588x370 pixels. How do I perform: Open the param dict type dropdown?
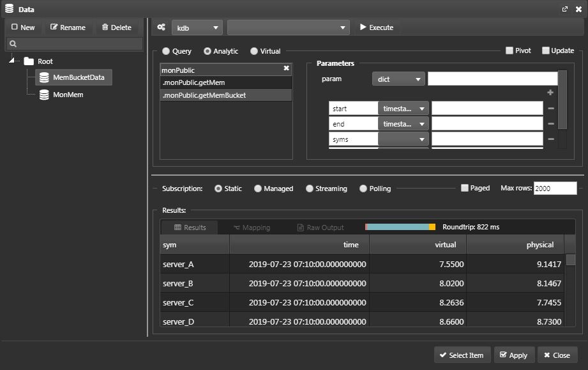tap(398, 79)
